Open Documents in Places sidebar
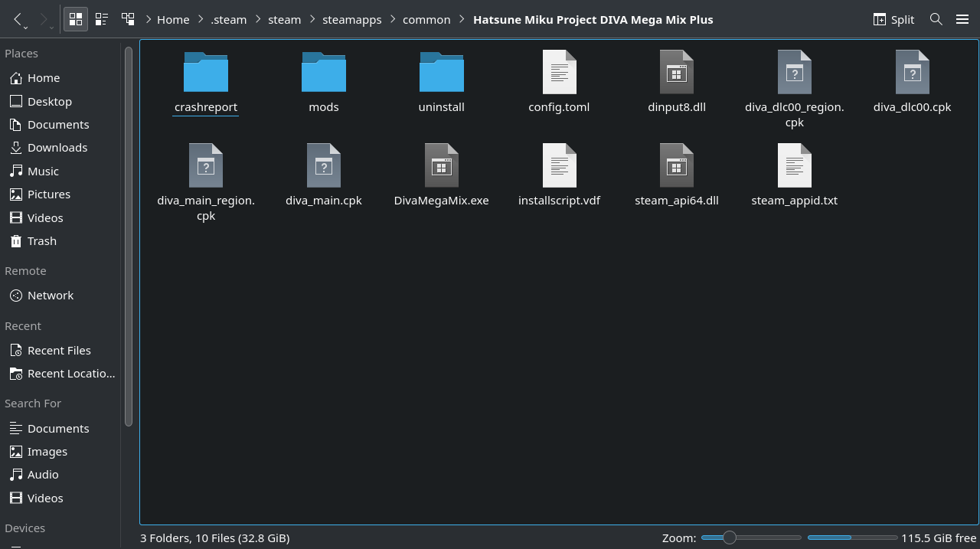 pos(60,124)
